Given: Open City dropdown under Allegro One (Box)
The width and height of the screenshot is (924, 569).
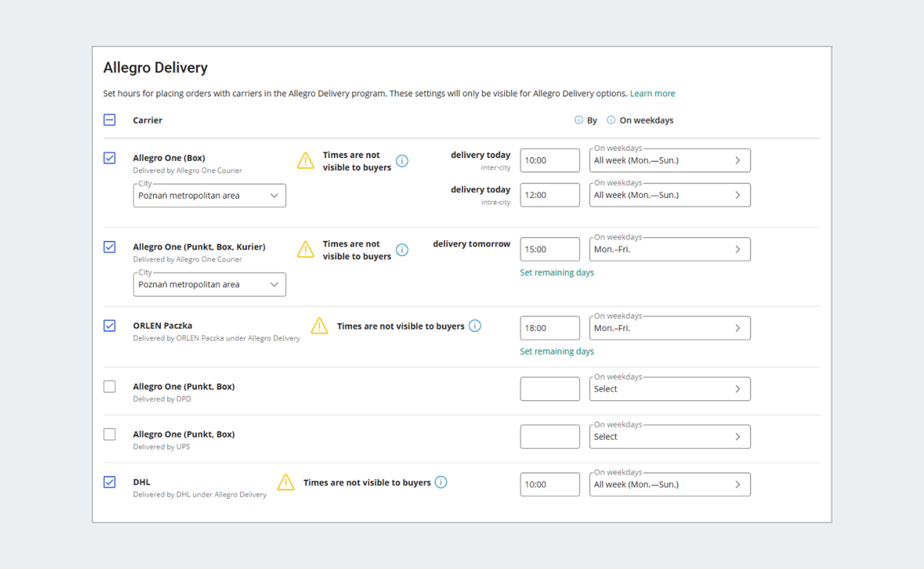Looking at the screenshot, I should coord(209,196).
